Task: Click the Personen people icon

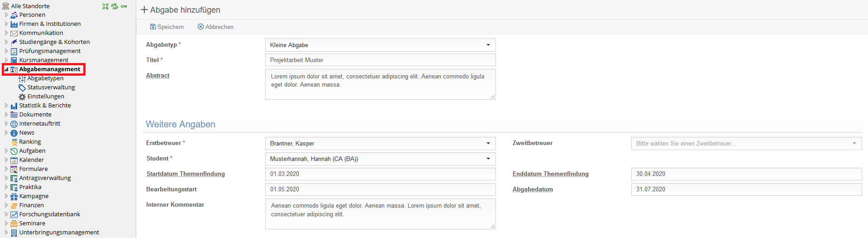Action: pyautogui.click(x=14, y=15)
